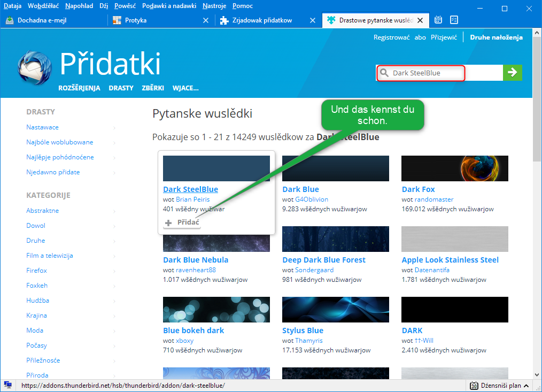Click the Registrować link
The width and height of the screenshot is (542, 392).
[x=391, y=37]
